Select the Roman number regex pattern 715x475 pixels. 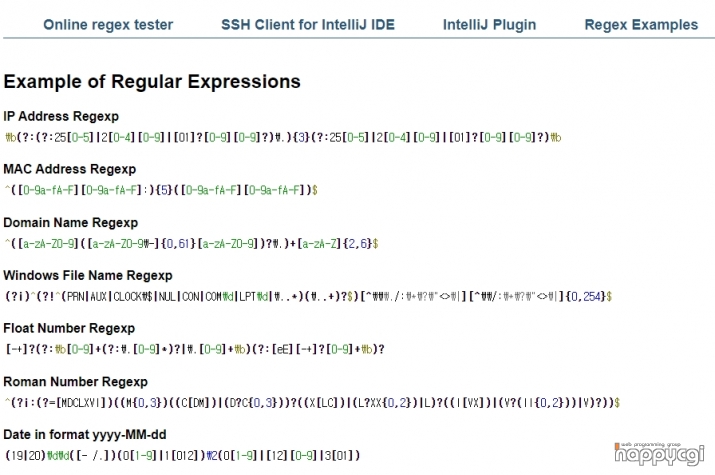pos(312,403)
